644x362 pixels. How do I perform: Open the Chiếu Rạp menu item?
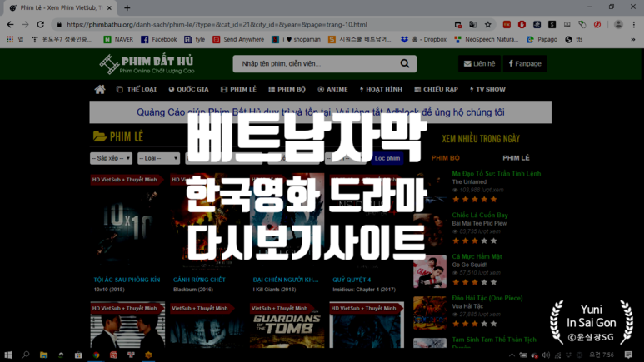[436, 90]
